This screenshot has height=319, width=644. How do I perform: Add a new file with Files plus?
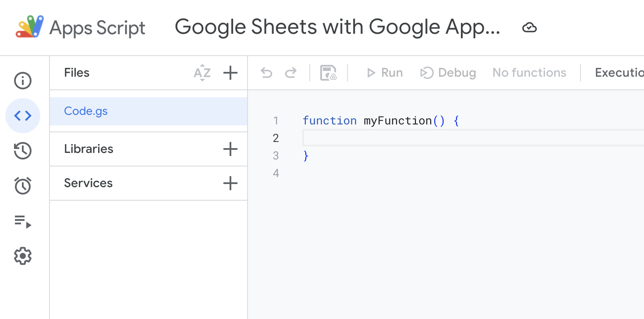pyautogui.click(x=230, y=73)
